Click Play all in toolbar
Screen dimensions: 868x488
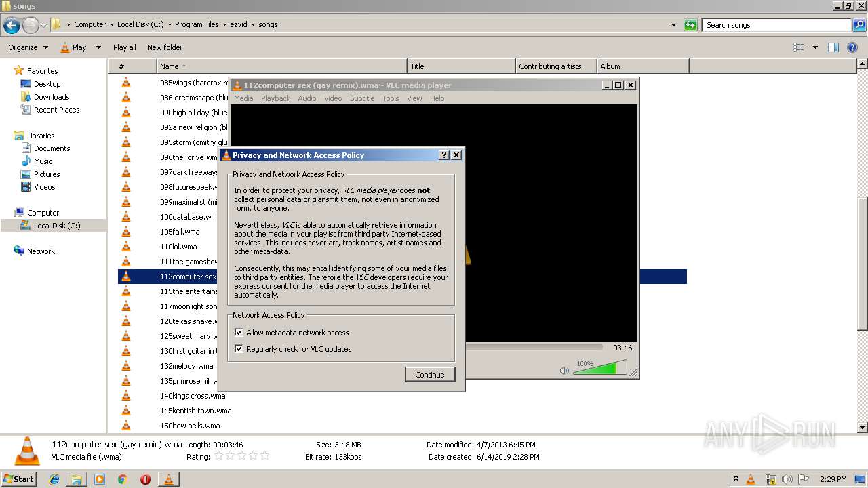point(125,47)
